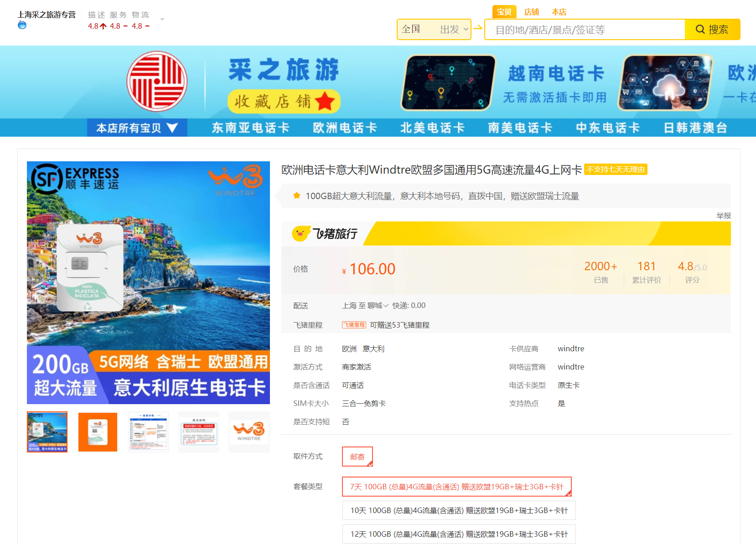Select the fourth thumbnail with red notice

(x=198, y=432)
